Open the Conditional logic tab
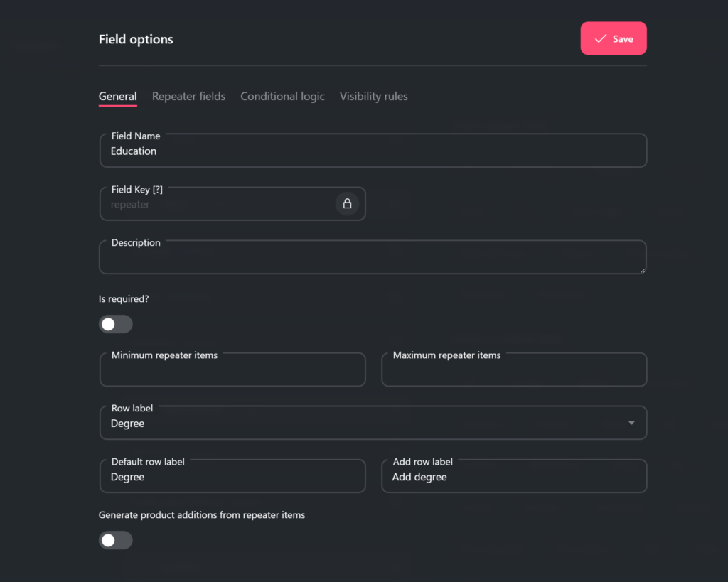The width and height of the screenshot is (728, 582). 282,97
